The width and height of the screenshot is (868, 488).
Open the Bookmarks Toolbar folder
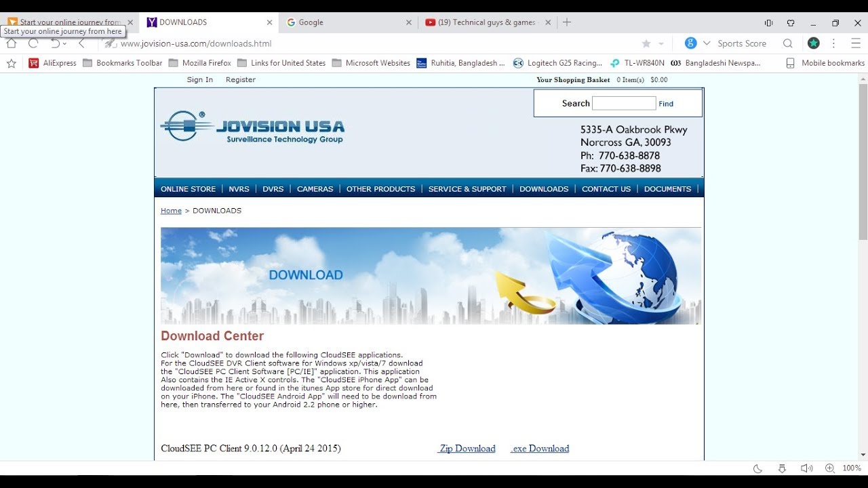coord(123,63)
